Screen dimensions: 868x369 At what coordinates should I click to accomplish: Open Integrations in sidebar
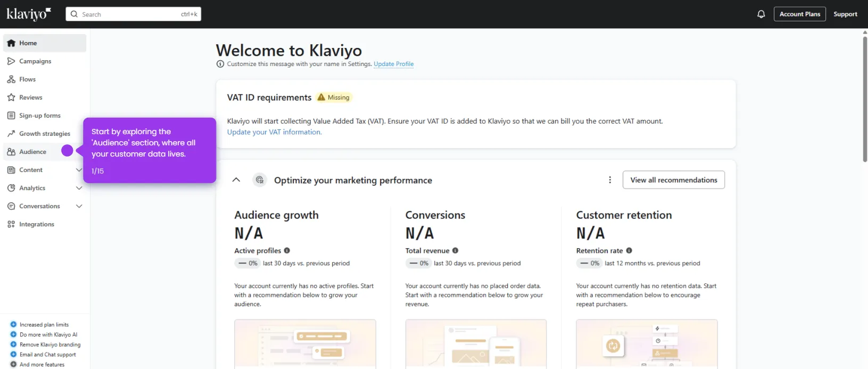click(x=45, y=224)
